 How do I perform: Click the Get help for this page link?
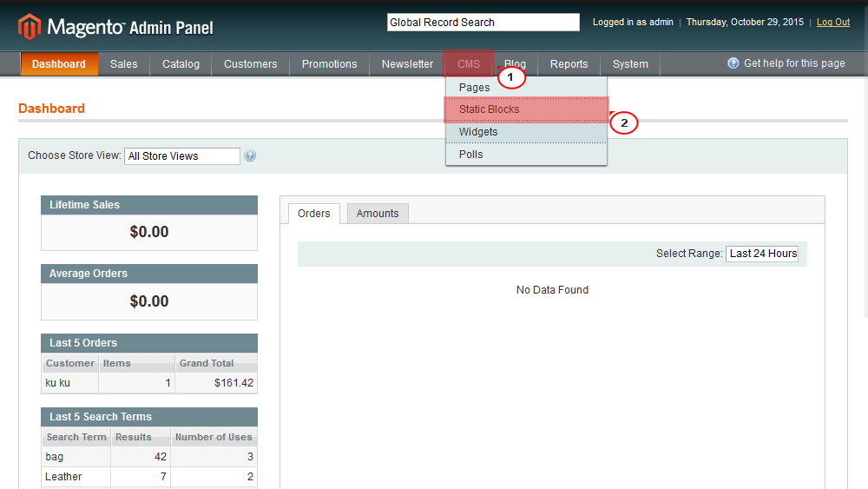pyautogui.click(x=794, y=63)
